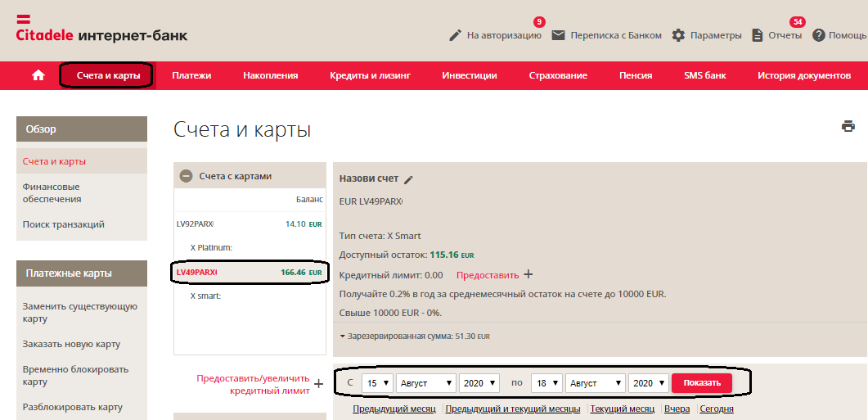This screenshot has width=868, height=420.
Task: Open Отчеты link
Action: [x=785, y=35]
